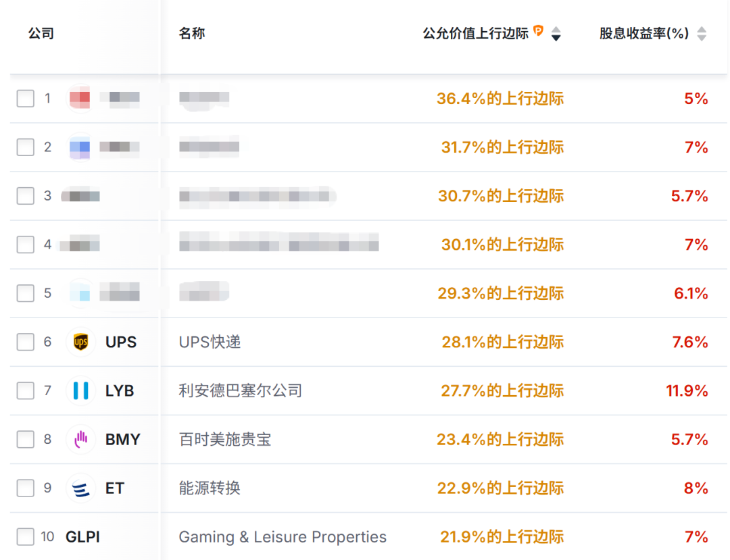Open Gaming & Leisure Properties link

pyautogui.click(x=283, y=537)
